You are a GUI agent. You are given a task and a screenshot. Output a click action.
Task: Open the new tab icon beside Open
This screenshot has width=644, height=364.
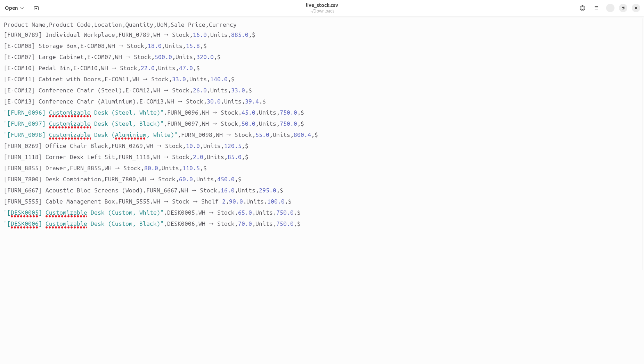click(36, 8)
